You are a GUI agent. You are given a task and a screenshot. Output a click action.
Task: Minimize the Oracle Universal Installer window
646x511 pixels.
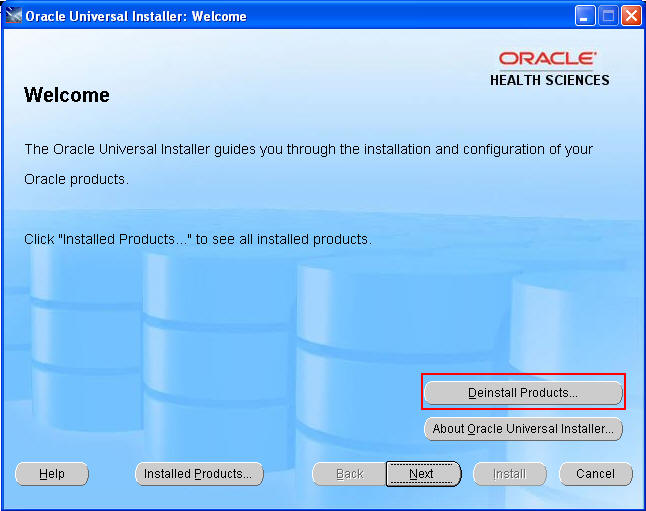pyautogui.click(x=585, y=16)
